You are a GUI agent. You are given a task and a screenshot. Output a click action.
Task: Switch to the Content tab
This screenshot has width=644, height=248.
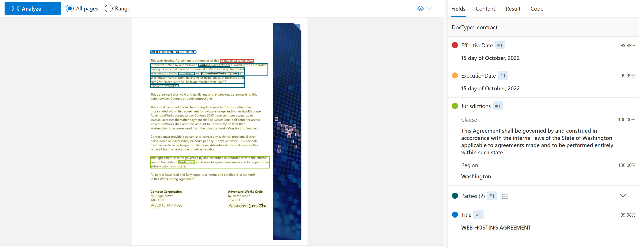pos(484,8)
